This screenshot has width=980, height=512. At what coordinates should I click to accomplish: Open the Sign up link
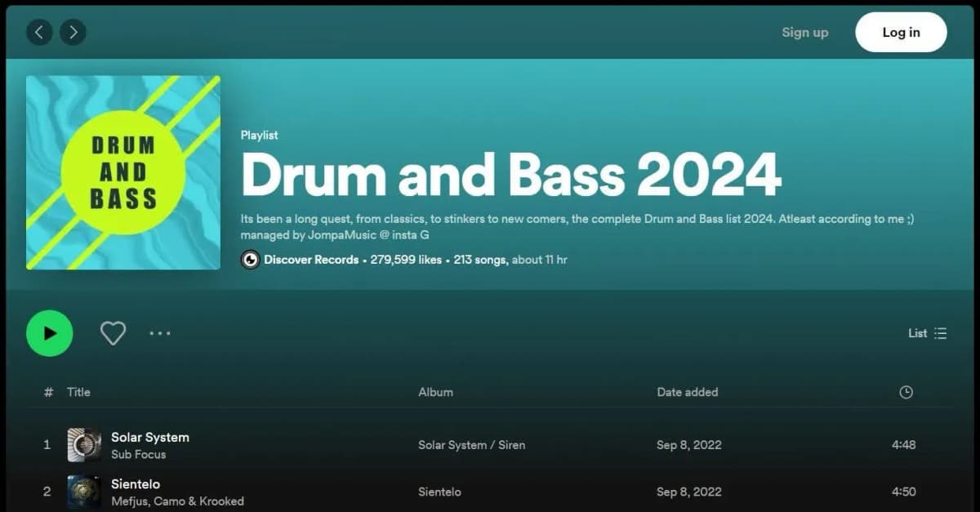coord(804,32)
